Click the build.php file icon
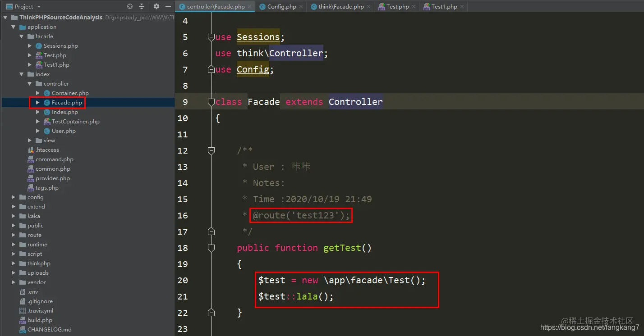Screen dimensions: 644x336 [23, 320]
